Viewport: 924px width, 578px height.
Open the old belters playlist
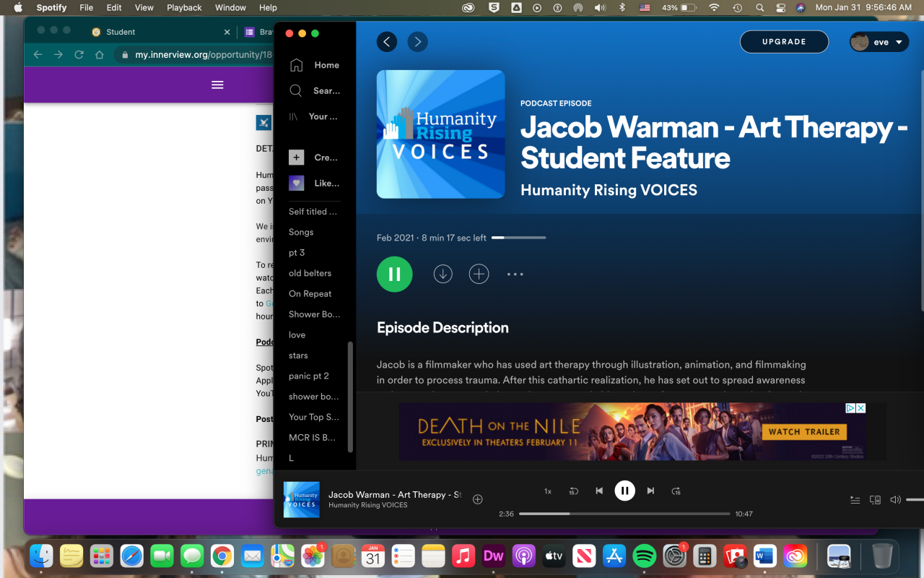310,273
